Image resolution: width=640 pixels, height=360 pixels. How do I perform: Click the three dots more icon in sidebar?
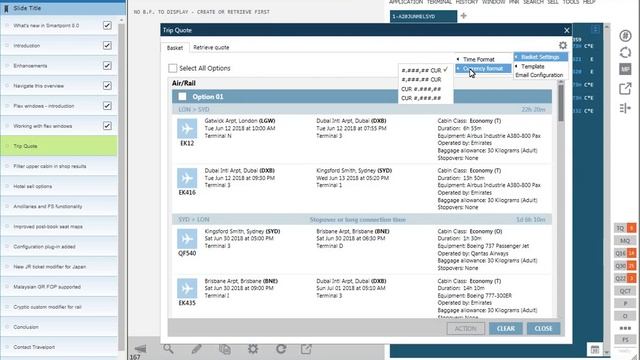coord(625,328)
